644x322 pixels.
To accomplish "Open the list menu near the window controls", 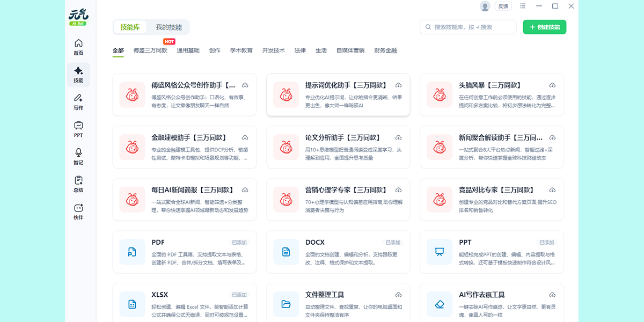I will pyautogui.click(x=522, y=6).
